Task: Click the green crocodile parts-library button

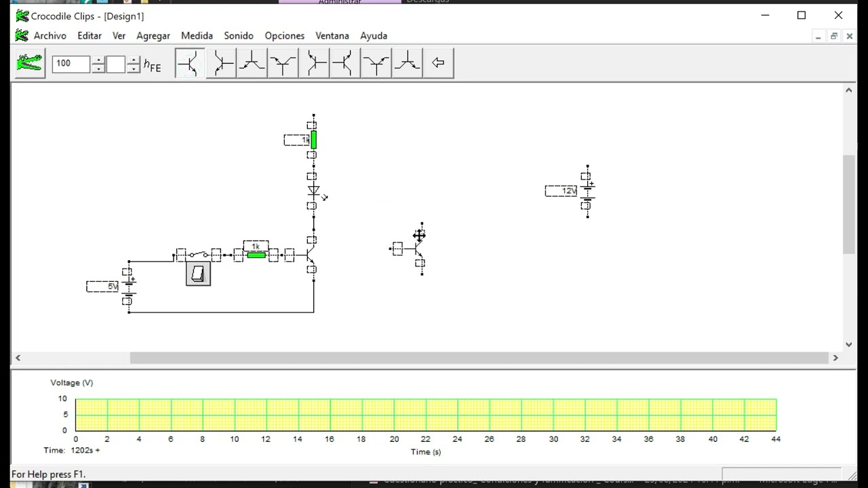Action: click(29, 63)
